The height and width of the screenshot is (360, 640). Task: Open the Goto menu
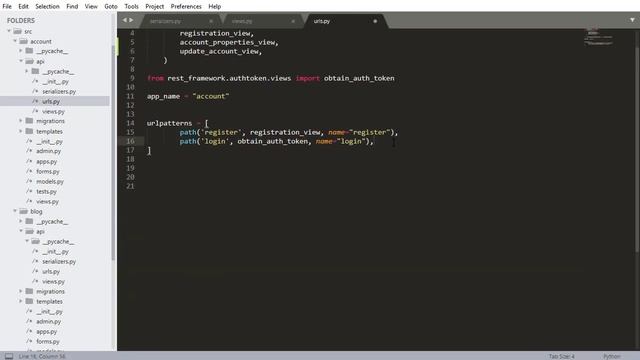[111, 7]
